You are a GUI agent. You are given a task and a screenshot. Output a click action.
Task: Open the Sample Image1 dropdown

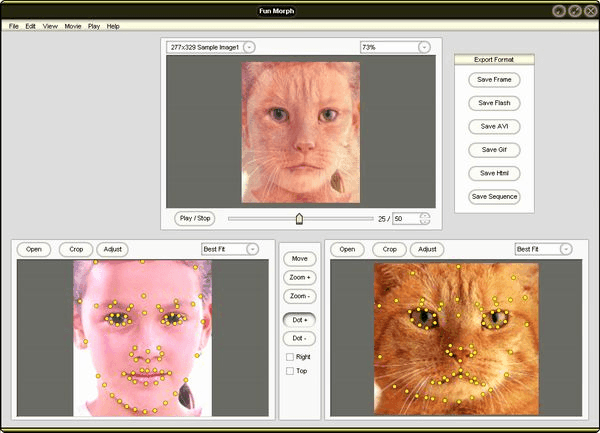[x=249, y=47]
